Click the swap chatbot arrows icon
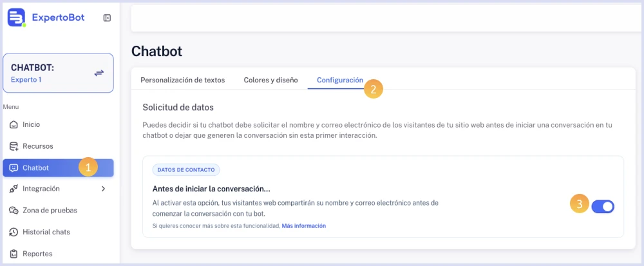Viewport: 644px width, 266px height. pyautogui.click(x=99, y=73)
